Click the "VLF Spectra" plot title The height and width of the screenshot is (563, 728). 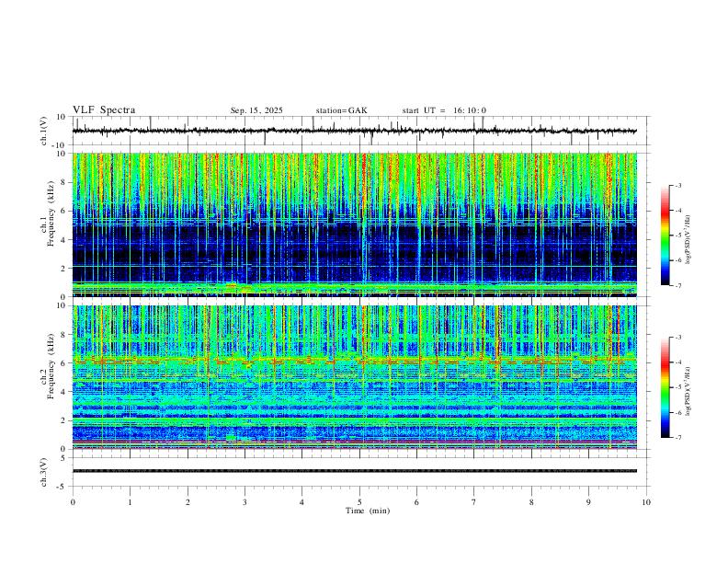click(104, 110)
